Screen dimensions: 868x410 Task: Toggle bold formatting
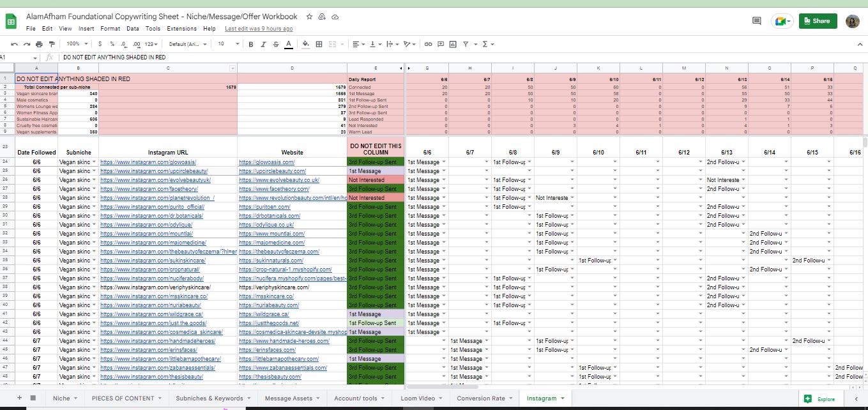[252, 44]
